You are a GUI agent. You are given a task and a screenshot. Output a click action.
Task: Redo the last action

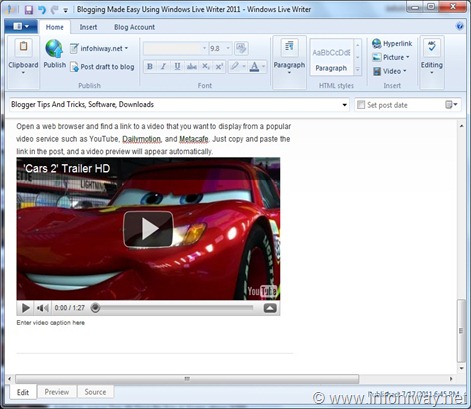[54, 9]
